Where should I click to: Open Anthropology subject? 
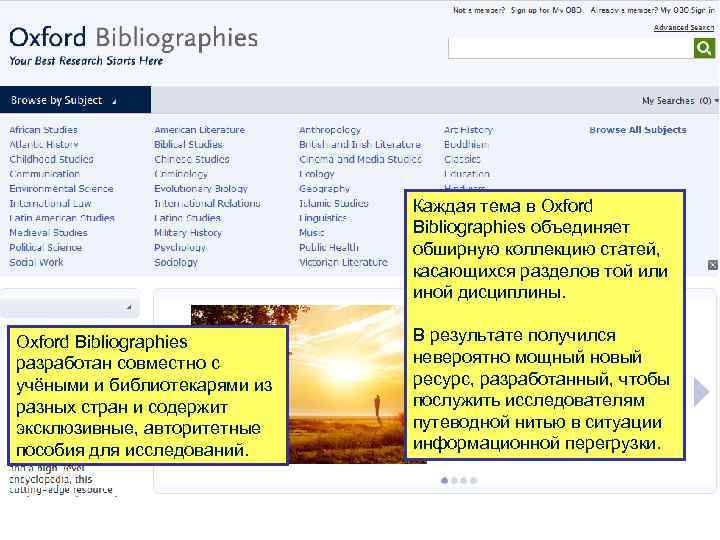pyautogui.click(x=330, y=130)
